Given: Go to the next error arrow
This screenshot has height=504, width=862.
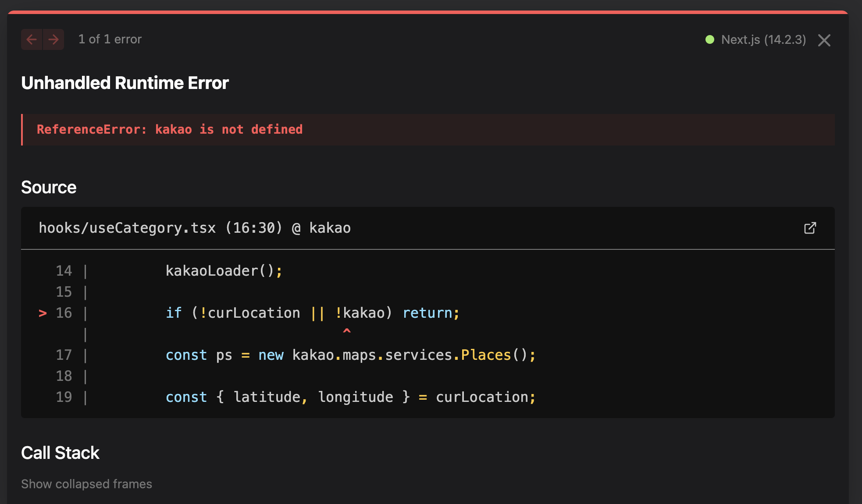Looking at the screenshot, I should click(53, 39).
